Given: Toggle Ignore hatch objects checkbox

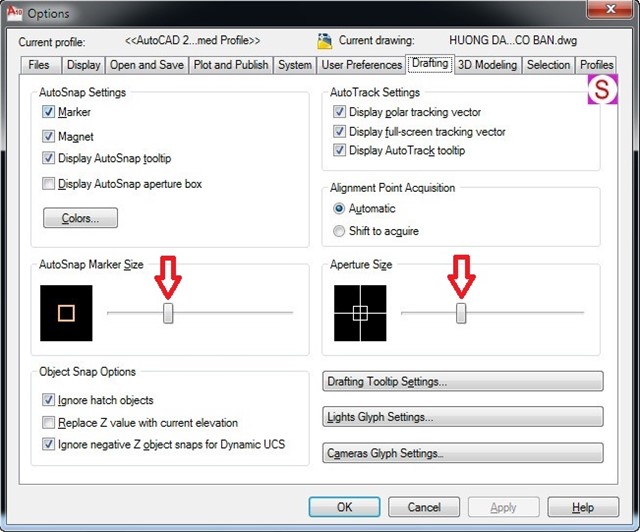Looking at the screenshot, I should [x=48, y=400].
